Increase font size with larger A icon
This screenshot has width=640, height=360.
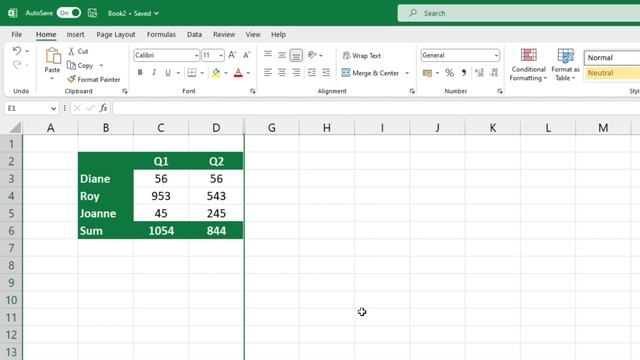click(x=232, y=55)
